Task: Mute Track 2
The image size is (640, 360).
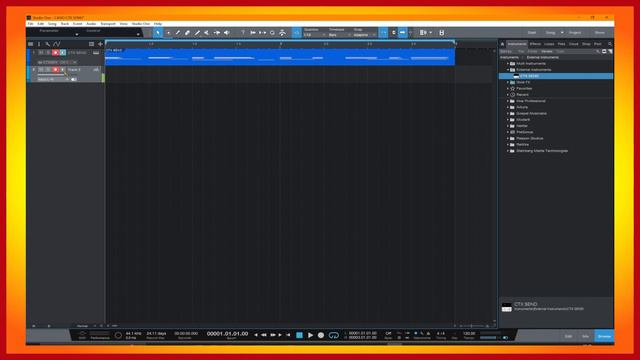Action: (x=41, y=70)
